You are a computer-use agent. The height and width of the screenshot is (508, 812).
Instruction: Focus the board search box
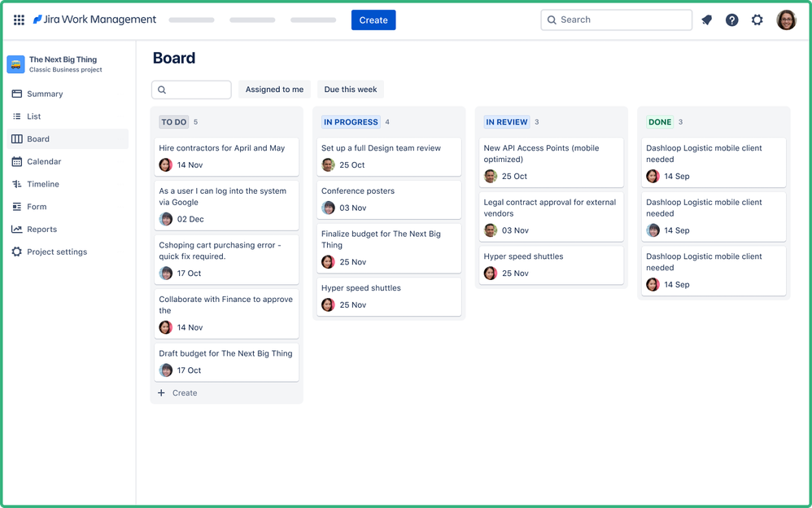click(191, 90)
